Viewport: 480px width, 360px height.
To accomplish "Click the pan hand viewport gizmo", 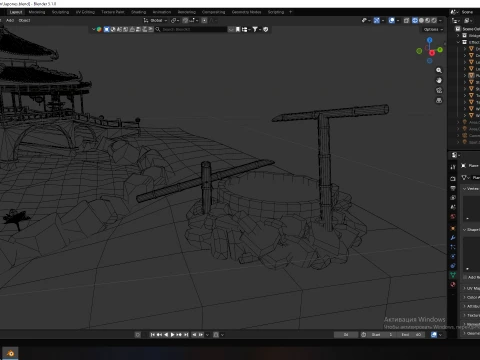I will coord(439,80).
